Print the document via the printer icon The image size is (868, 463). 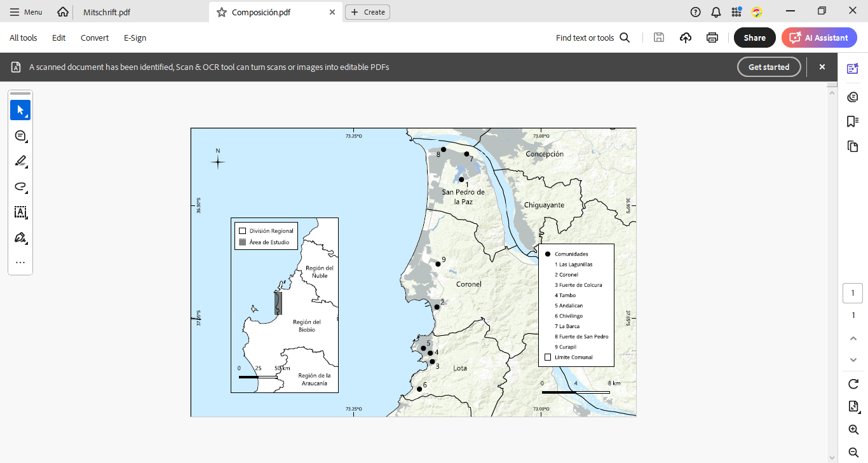[712, 38]
